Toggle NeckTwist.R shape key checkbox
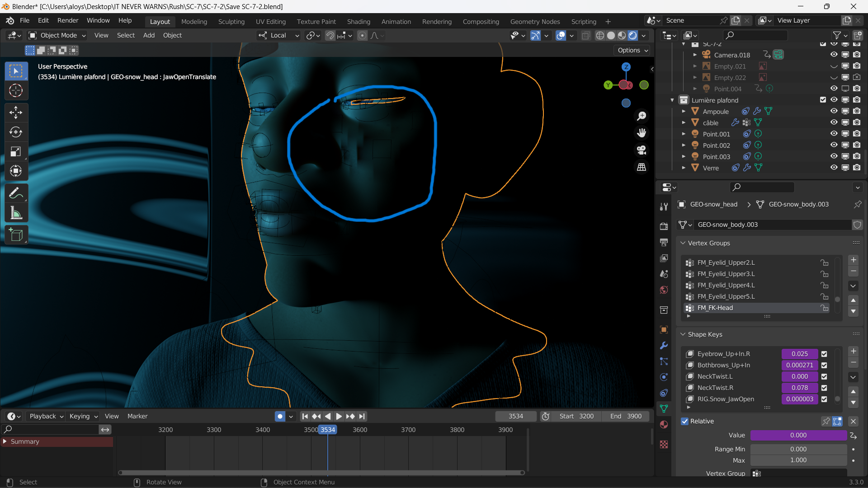The height and width of the screenshot is (488, 868). [x=824, y=388]
